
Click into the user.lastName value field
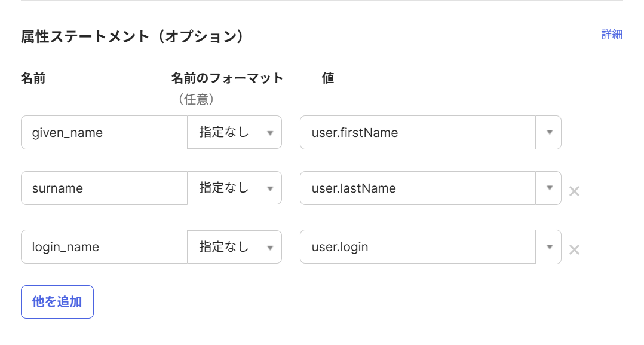418,188
